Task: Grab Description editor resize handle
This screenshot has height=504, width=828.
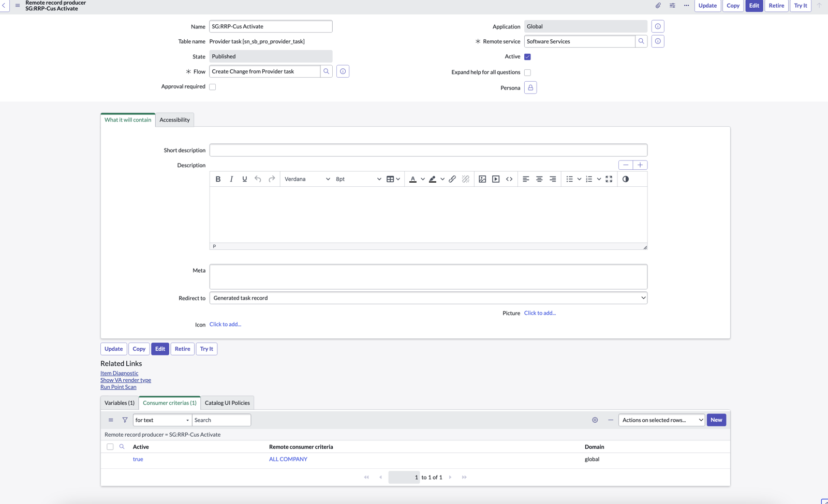Action: click(x=645, y=247)
